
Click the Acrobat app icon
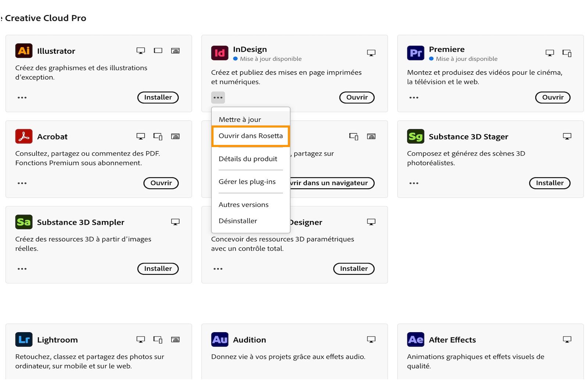point(24,136)
